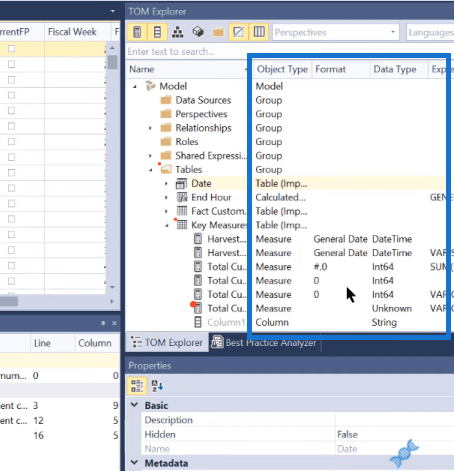Check the second checkbox in the CurrentFP column
The width and height of the screenshot is (454, 471).
pyautogui.click(x=11, y=64)
